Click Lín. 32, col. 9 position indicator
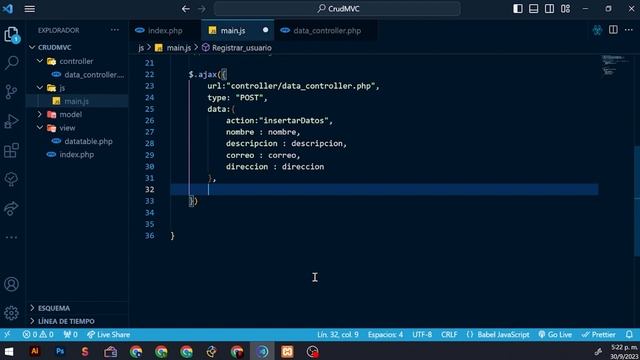Image resolution: width=640 pixels, height=360 pixels. click(x=338, y=334)
